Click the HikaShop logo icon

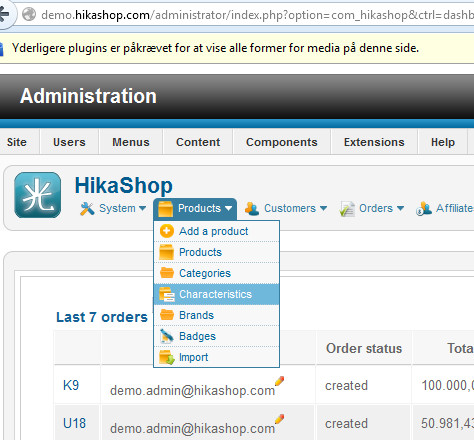coord(38,195)
